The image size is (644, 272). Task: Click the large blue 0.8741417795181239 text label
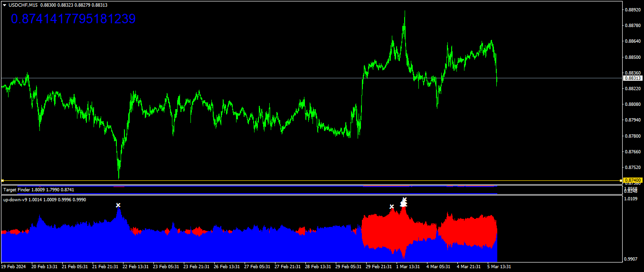(73, 19)
